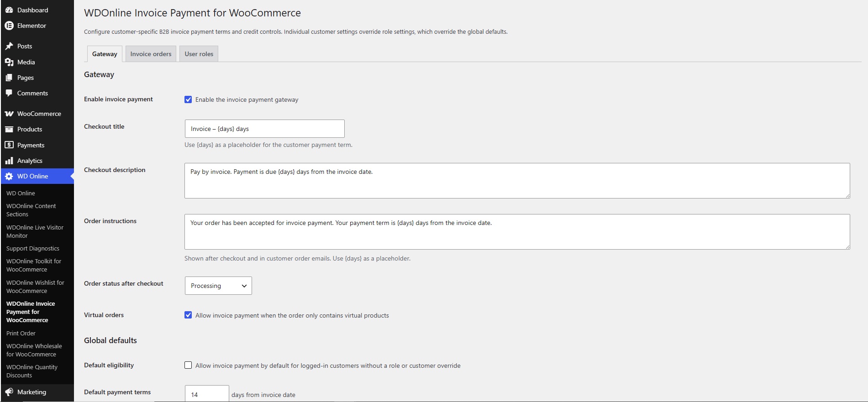Click the WD Online gear icon
The width and height of the screenshot is (868, 402).
9,176
